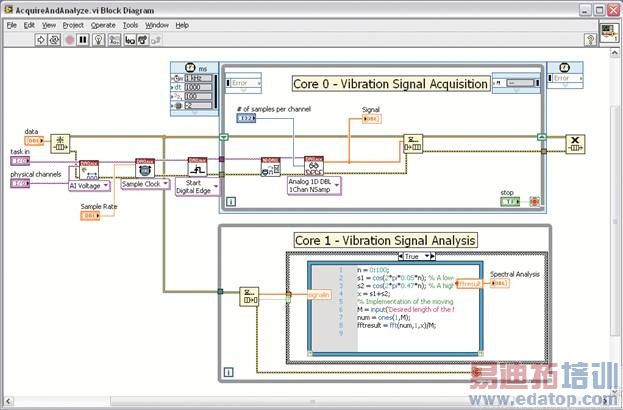Click Core 1 loop stop condition terminal
623x410 pixels.
pos(476,372)
